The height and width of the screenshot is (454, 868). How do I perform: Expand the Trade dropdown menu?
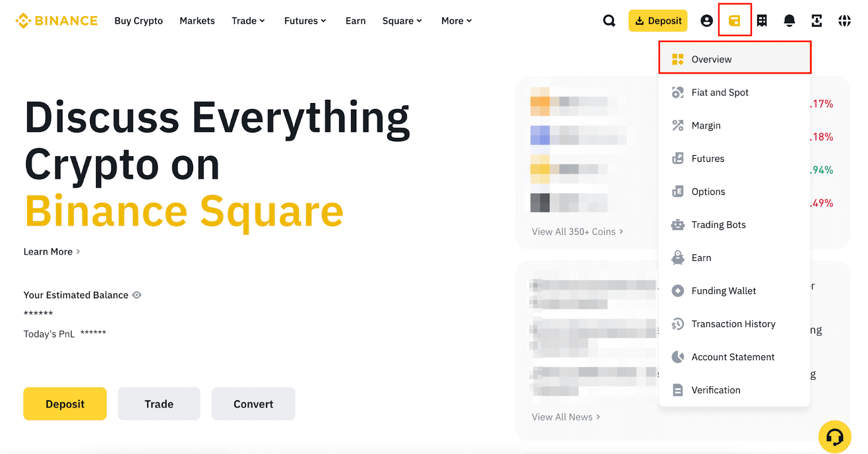tap(248, 21)
